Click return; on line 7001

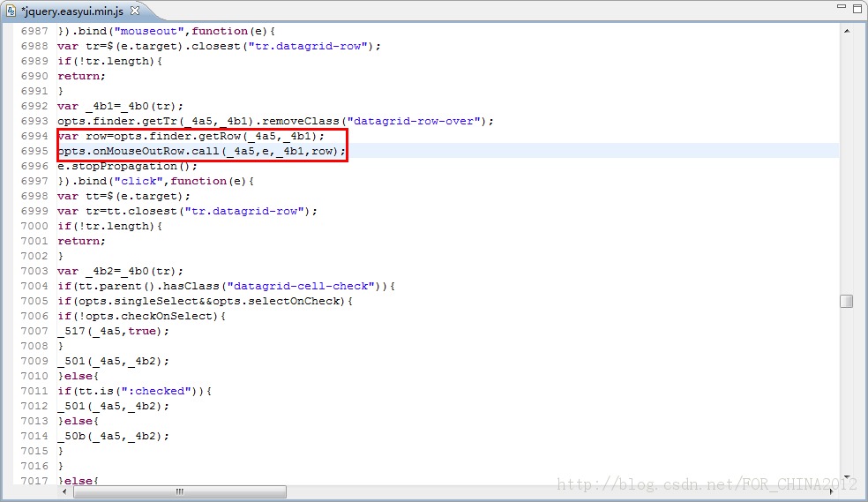coord(81,241)
